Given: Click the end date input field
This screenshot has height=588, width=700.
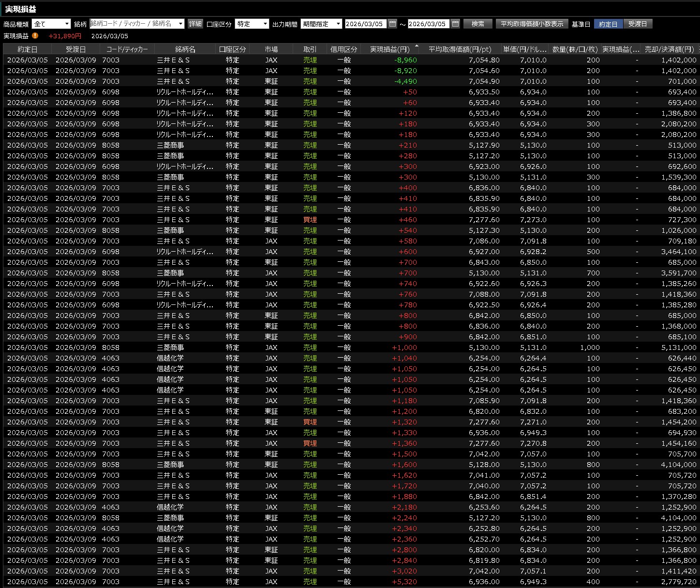Looking at the screenshot, I should point(428,24).
